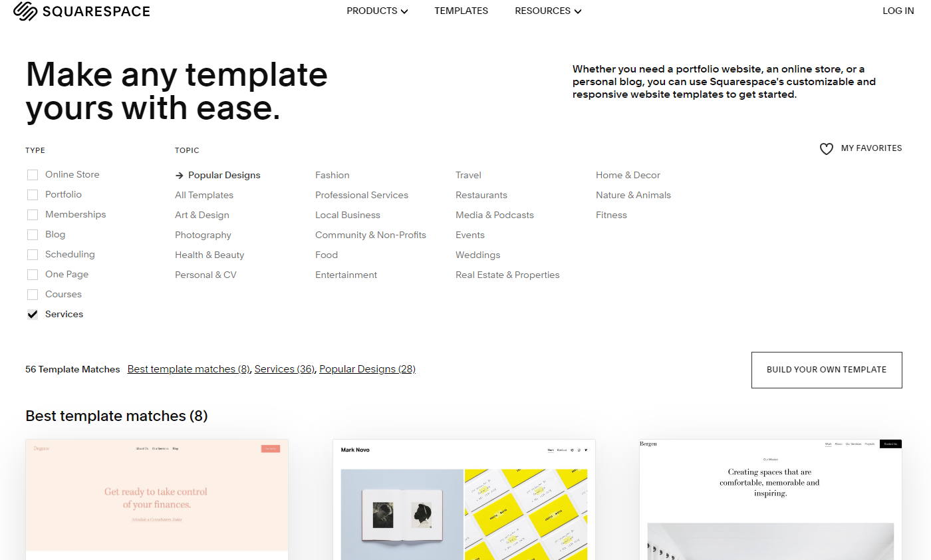The height and width of the screenshot is (560, 931).
Task: Check the One Page filter
Action: pyautogui.click(x=33, y=275)
